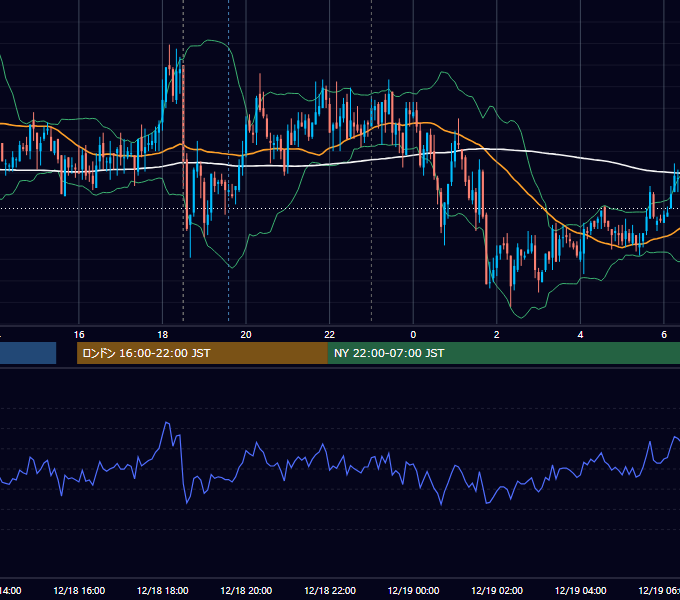The image size is (680, 600).
Task: Click the NY 22:00-07:00 JST session bar
Action: point(503,353)
